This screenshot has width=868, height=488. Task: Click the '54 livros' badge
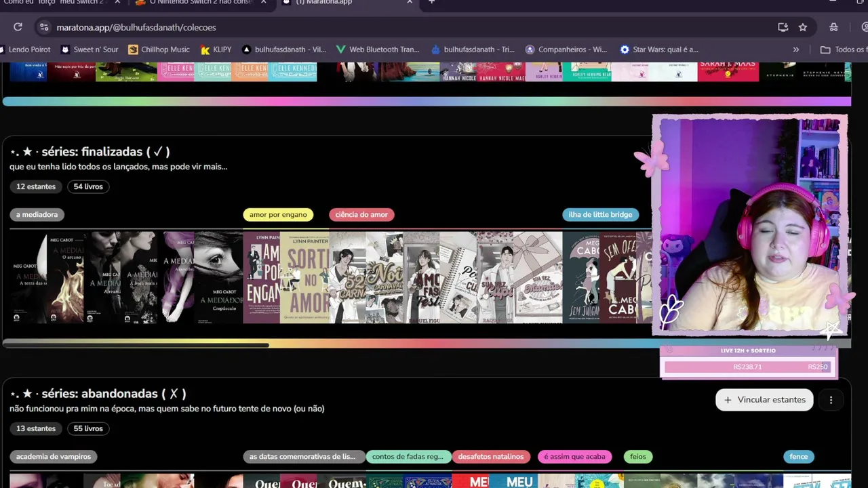coord(88,186)
